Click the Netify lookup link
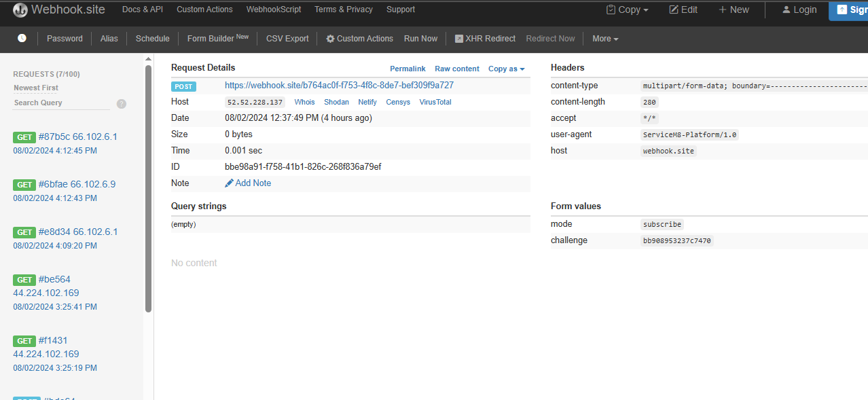 coord(367,102)
